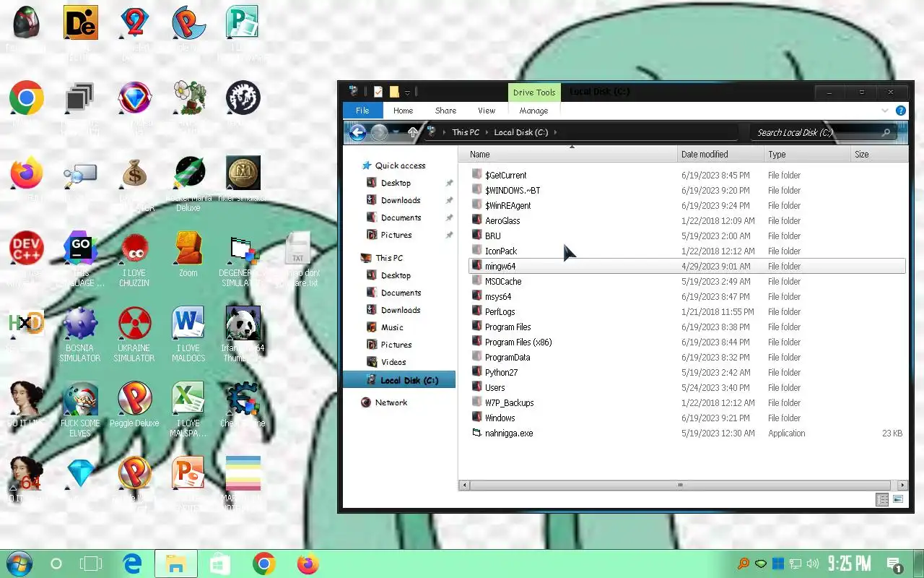
Task: Select Quick access in navigation pane
Action: [400, 165]
